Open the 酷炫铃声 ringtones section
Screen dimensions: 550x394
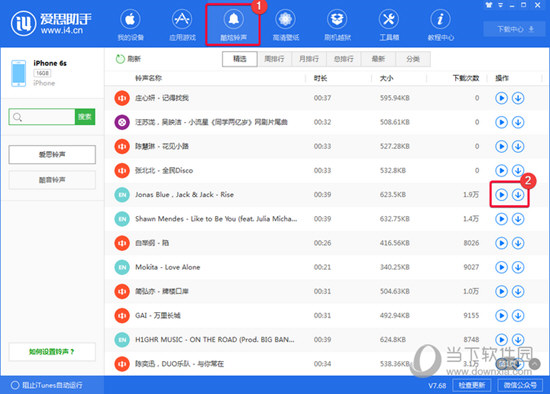[x=234, y=25]
